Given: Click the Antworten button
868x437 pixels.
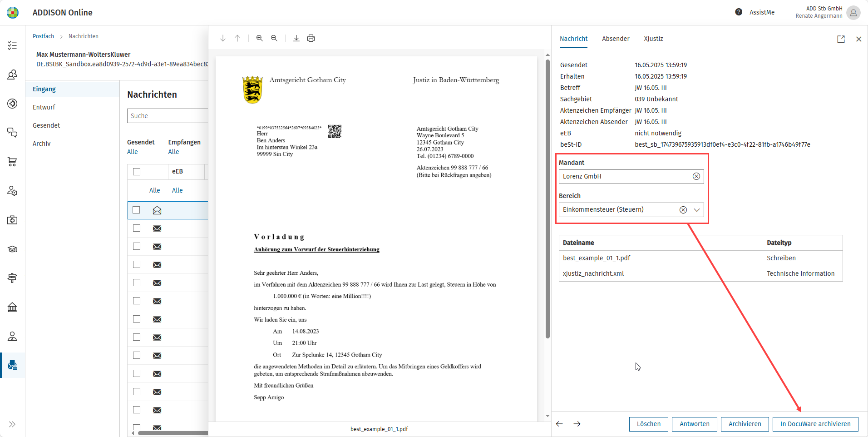Looking at the screenshot, I should [694, 424].
